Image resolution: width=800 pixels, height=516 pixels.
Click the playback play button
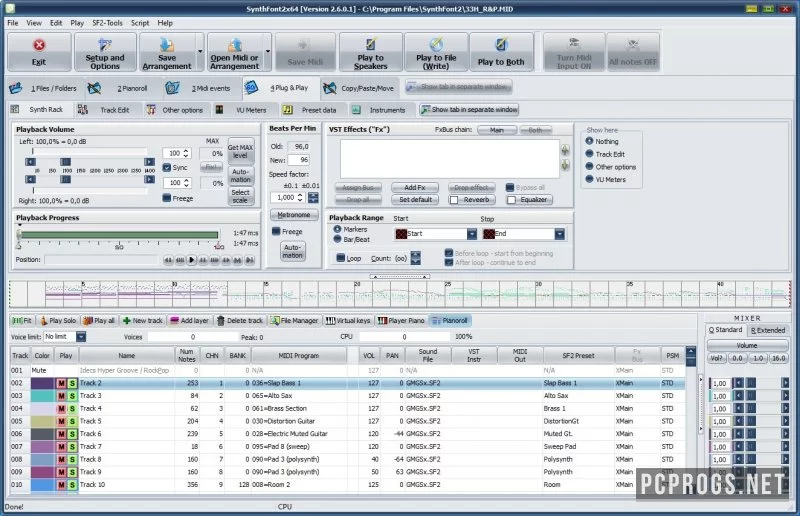click(191, 260)
